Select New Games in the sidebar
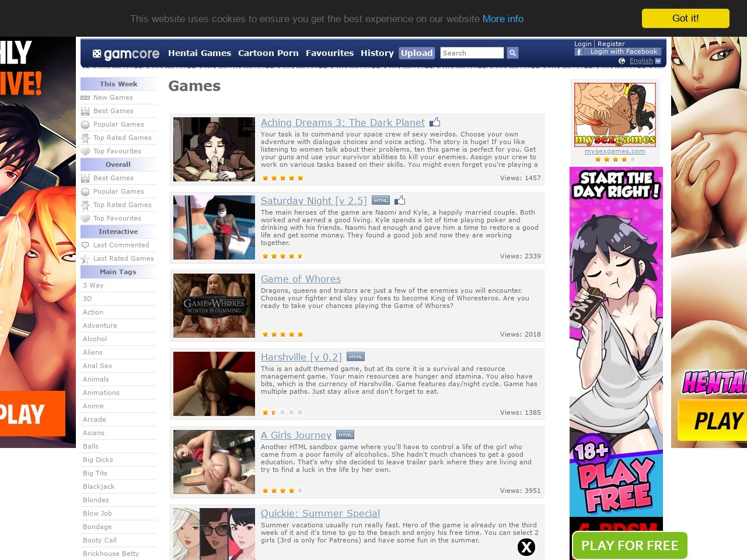Viewport: 747px width, 560px height. tap(113, 97)
